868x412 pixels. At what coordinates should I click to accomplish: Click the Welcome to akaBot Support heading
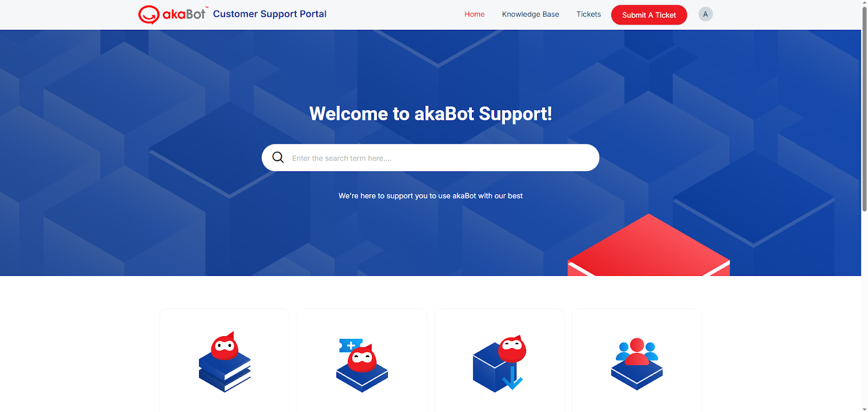[430, 114]
